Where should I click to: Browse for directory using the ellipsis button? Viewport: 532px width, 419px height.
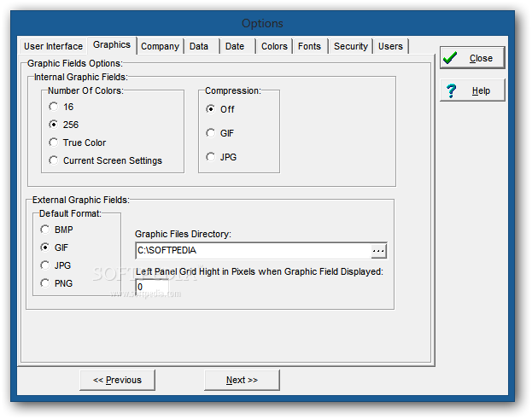point(378,251)
